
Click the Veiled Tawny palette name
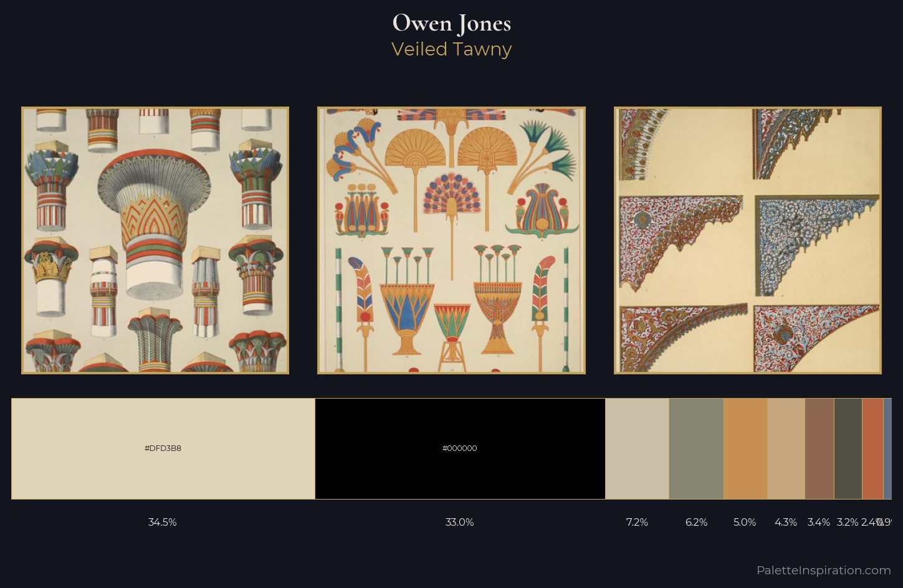452,49
